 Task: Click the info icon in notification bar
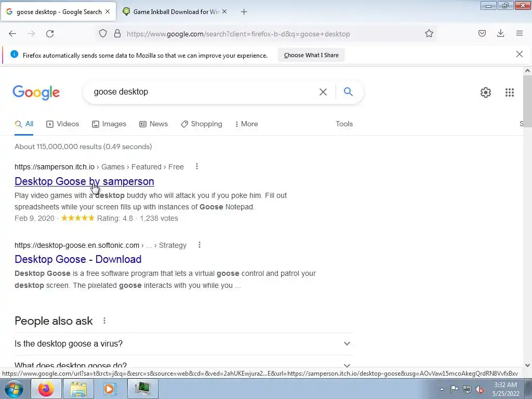point(14,54)
